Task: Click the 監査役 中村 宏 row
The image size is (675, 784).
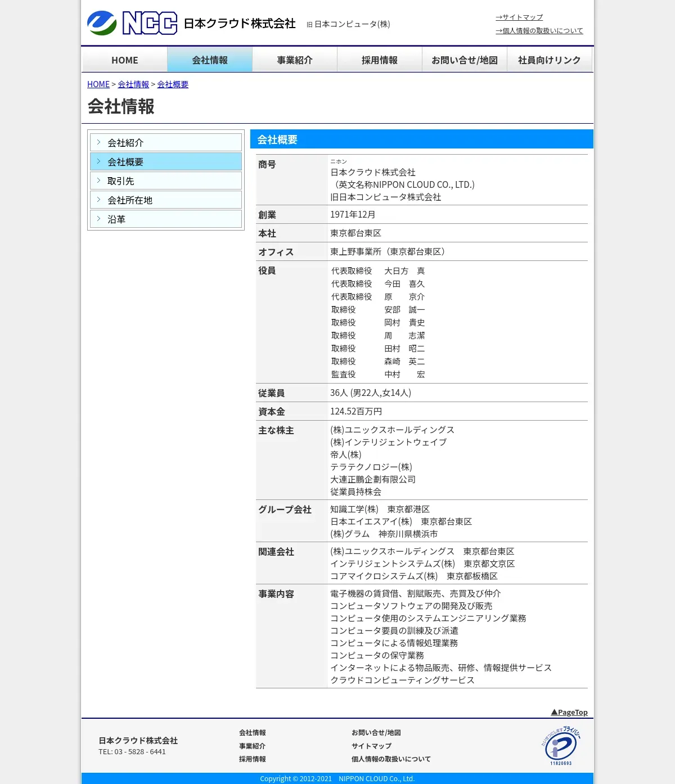Action: coord(378,375)
